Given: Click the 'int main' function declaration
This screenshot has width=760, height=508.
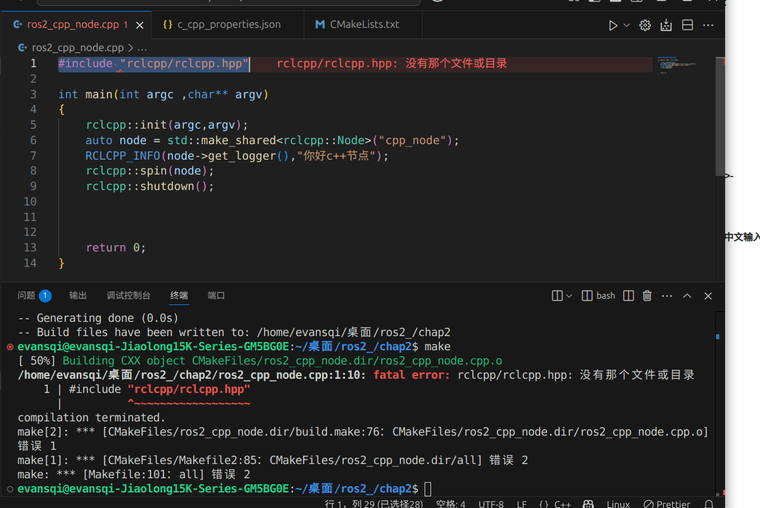Looking at the screenshot, I should [163, 95].
